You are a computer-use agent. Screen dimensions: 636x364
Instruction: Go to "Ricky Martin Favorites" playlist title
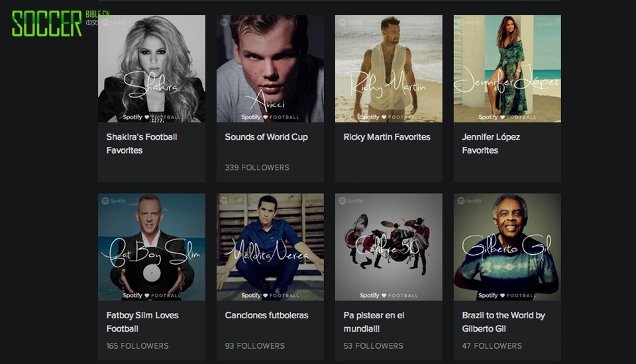(387, 137)
